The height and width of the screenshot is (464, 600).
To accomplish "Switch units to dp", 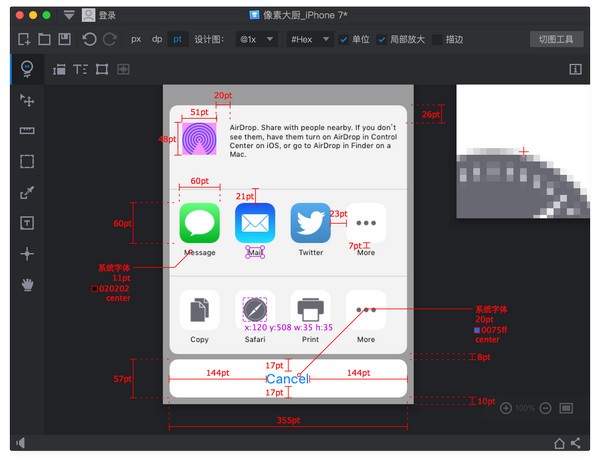I will (x=157, y=39).
